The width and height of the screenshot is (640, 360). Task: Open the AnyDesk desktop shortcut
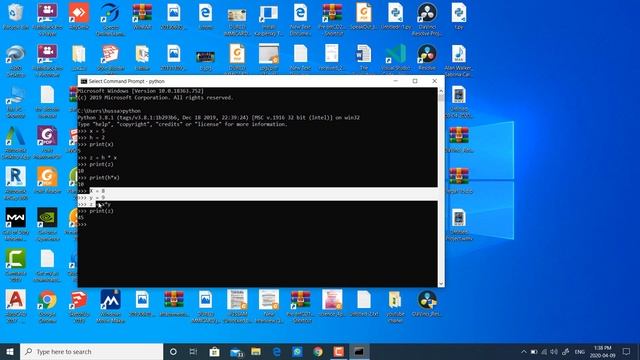point(79,16)
